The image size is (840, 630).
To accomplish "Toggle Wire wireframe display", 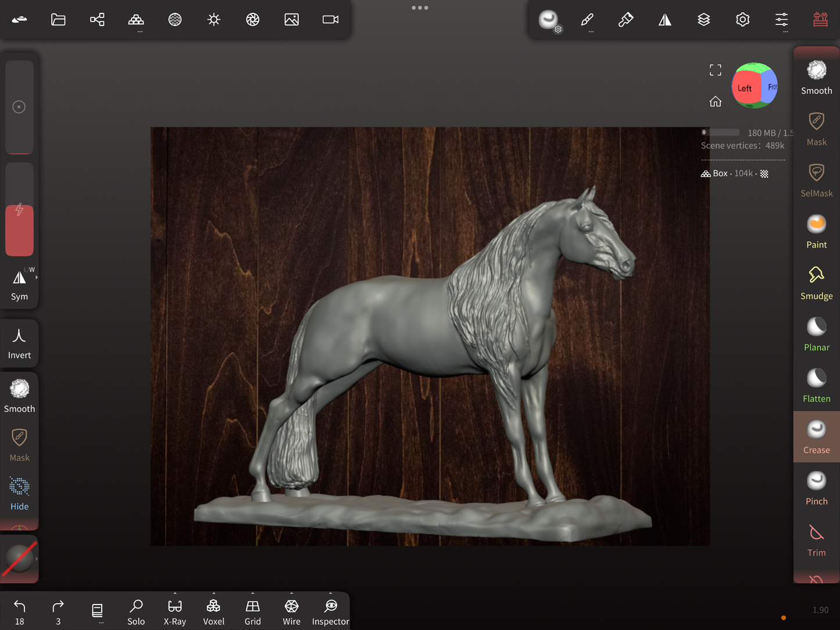I will (291, 611).
